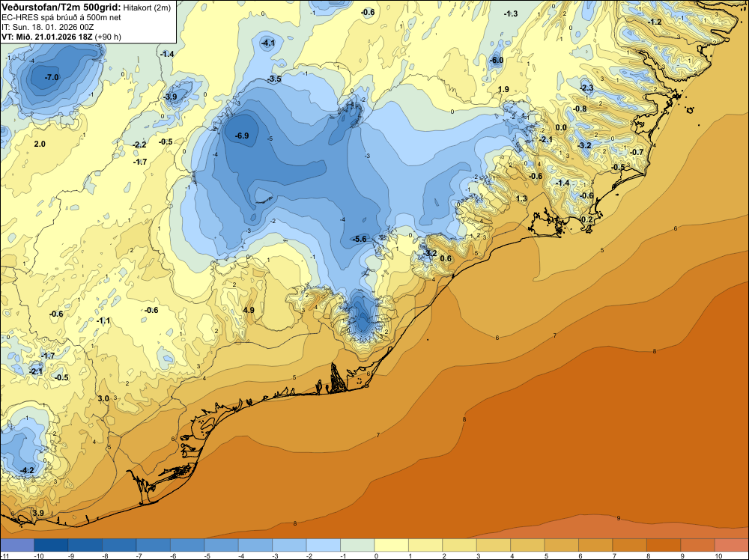The image size is (749, 560).
Task: Click the -1.1 temperature value
Action: pyautogui.click(x=103, y=320)
